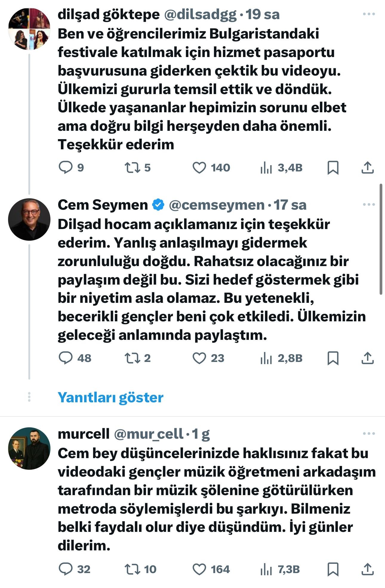
Task: Retweet Cem Seymen's tweet
Action: pos(133,358)
